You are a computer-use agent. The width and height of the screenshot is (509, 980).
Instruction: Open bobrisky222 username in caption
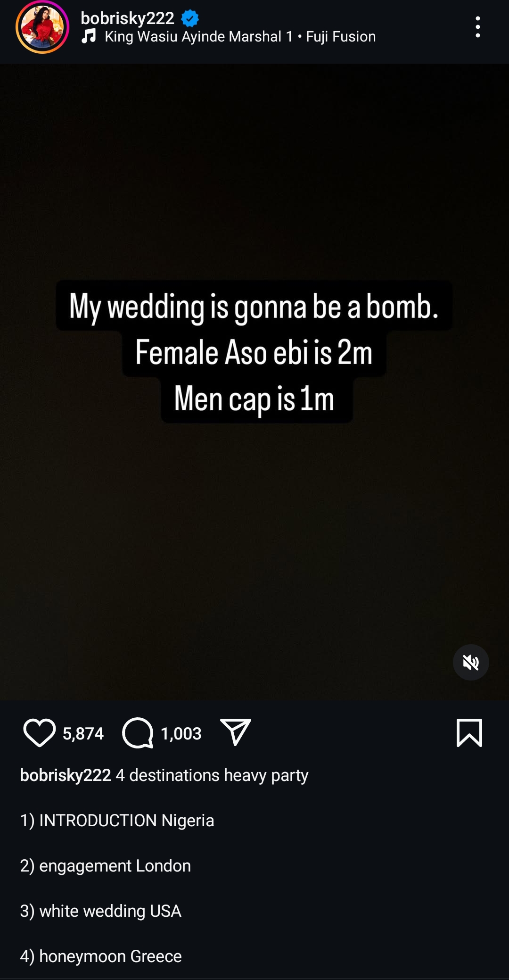pyautogui.click(x=66, y=775)
